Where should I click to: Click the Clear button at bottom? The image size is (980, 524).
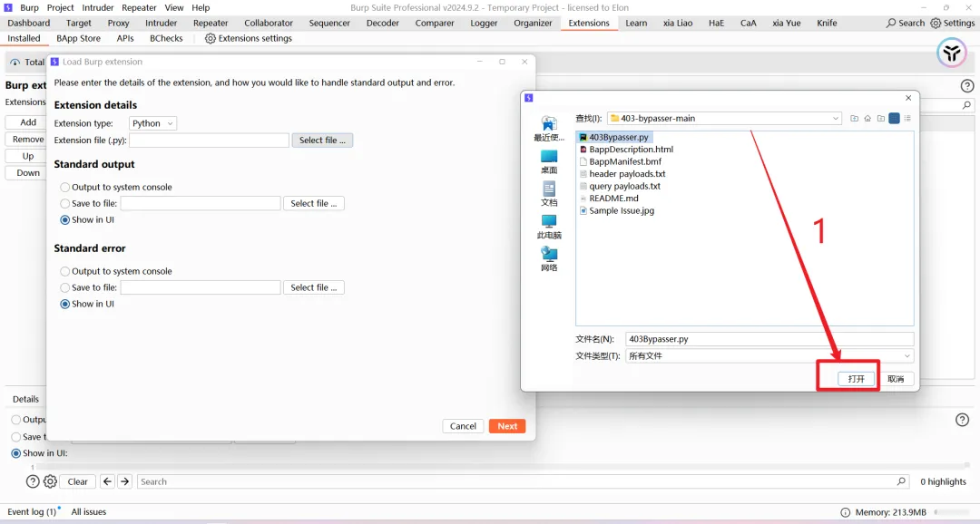coord(77,481)
